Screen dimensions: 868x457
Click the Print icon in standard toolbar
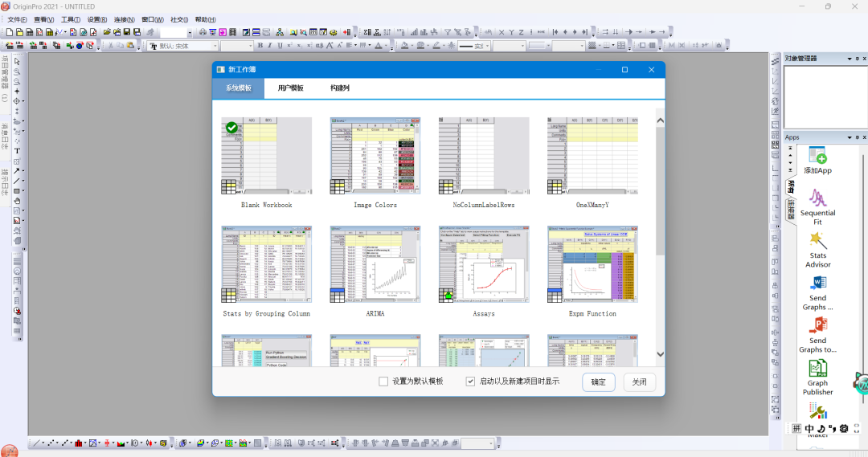tap(203, 32)
